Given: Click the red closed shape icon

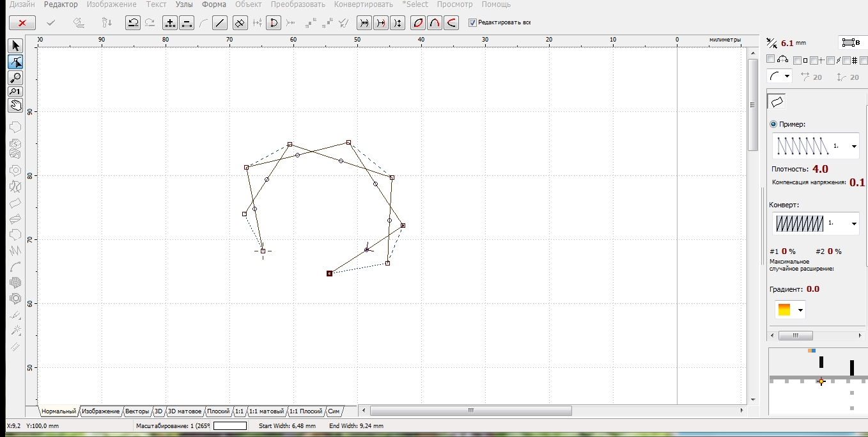Looking at the screenshot, I should pos(418,22).
